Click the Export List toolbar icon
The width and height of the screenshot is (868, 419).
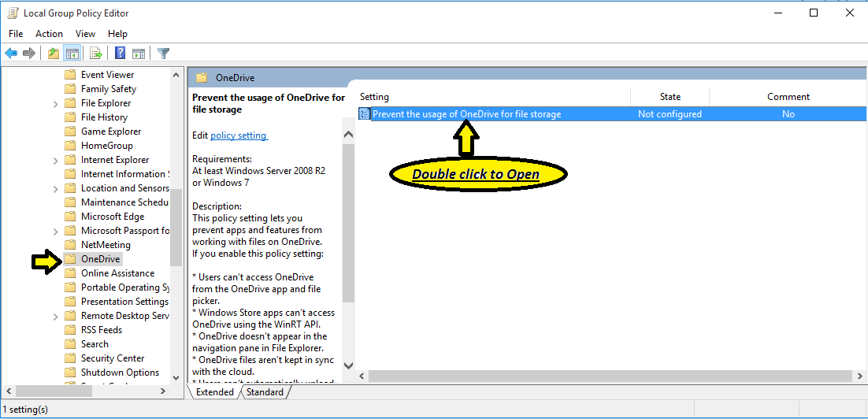point(96,53)
